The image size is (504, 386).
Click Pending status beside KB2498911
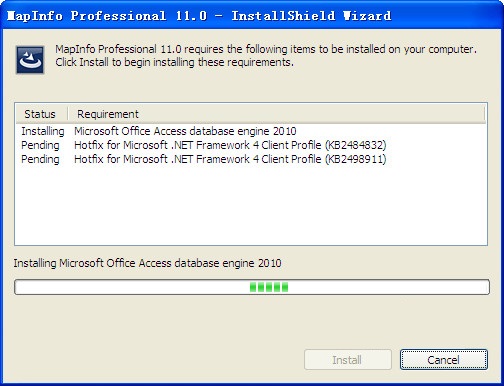(40, 159)
